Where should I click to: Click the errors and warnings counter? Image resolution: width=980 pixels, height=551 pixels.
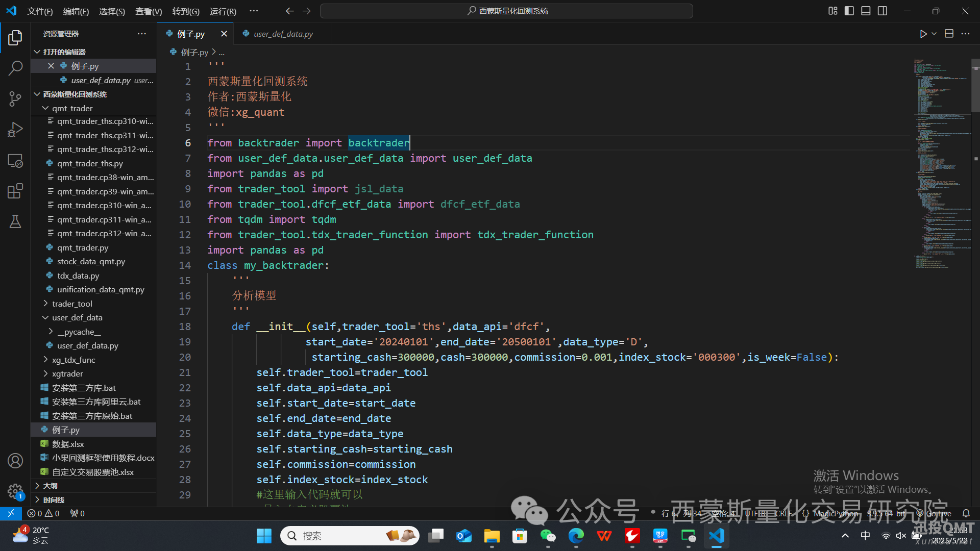[43, 513]
